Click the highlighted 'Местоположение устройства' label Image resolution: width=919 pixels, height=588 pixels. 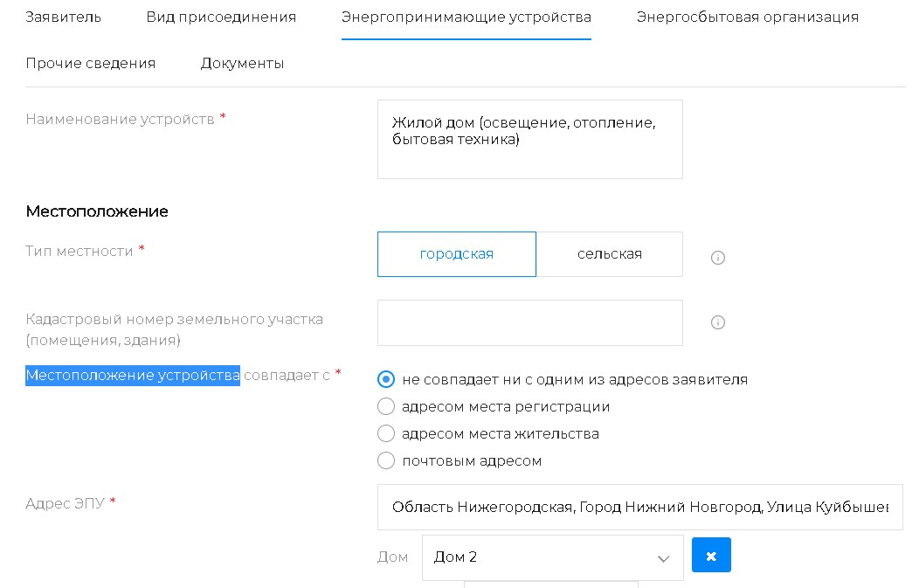pos(133,376)
